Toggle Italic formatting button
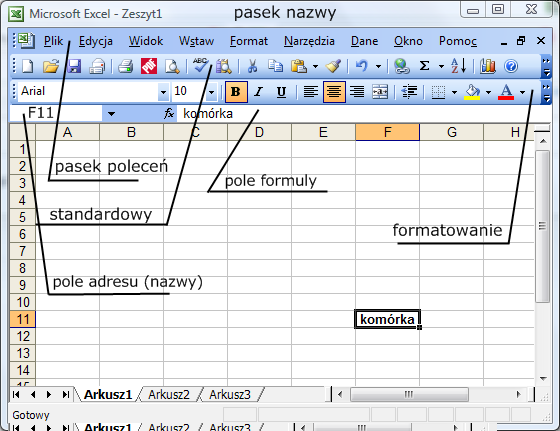560x431 pixels. click(x=259, y=92)
